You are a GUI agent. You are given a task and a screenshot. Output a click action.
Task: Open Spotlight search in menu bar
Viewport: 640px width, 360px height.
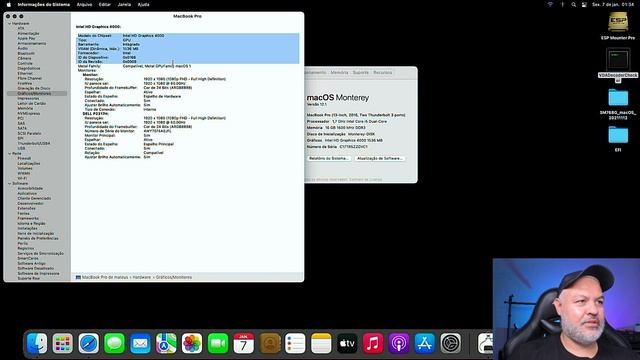tap(573, 4)
